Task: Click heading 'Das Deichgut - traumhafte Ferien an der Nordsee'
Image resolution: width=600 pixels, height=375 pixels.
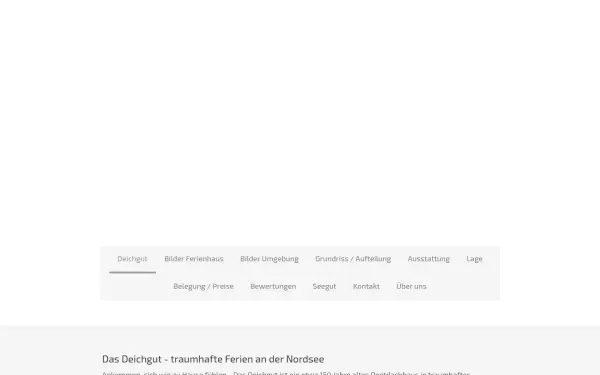Action: tap(213, 359)
